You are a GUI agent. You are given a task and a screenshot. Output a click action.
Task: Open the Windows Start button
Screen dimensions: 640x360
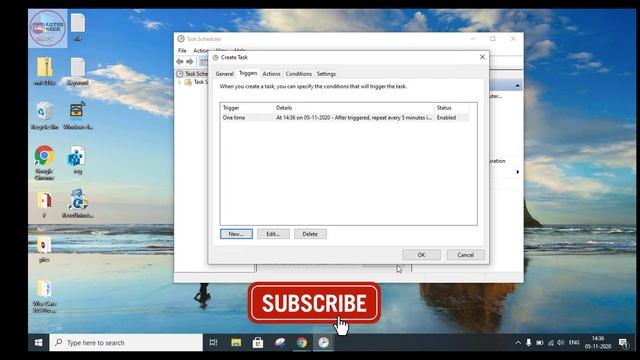[39, 342]
